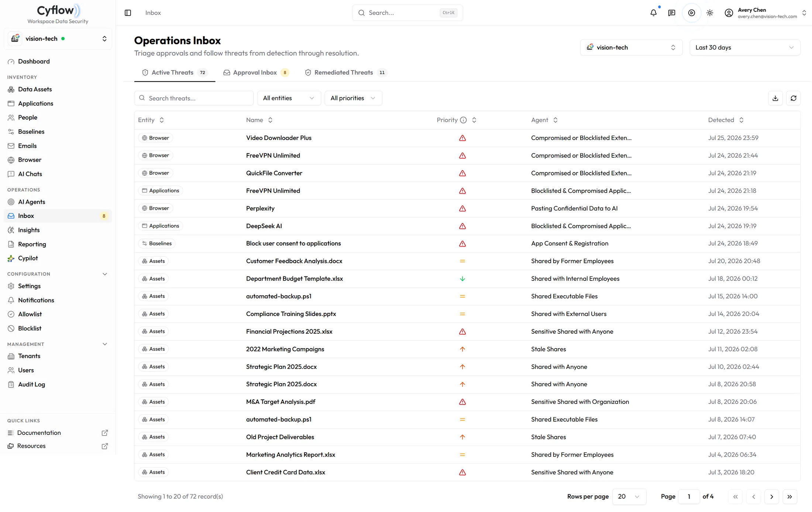Sort by Priority column arrows
The height and width of the screenshot is (512, 812).
[474, 120]
